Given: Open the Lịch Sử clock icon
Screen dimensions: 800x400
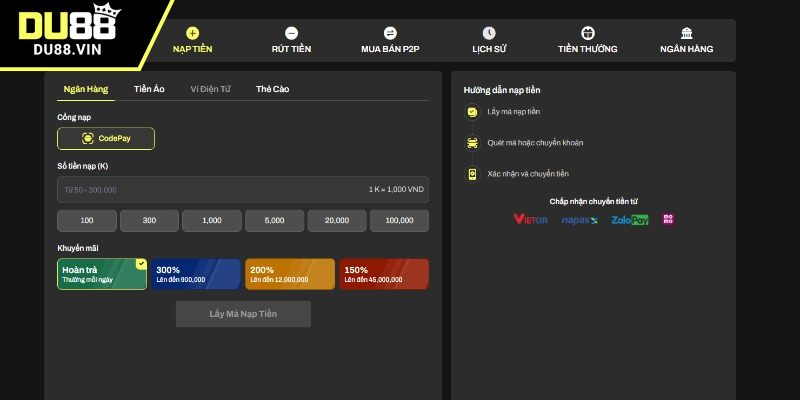Looking at the screenshot, I should click(x=489, y=33).
